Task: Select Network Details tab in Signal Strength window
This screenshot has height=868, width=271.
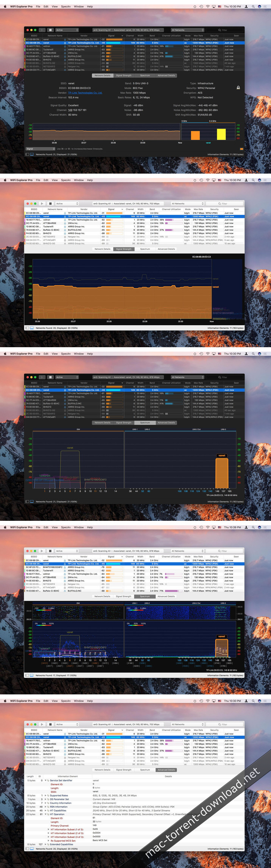Action: [x=103, y=249]
